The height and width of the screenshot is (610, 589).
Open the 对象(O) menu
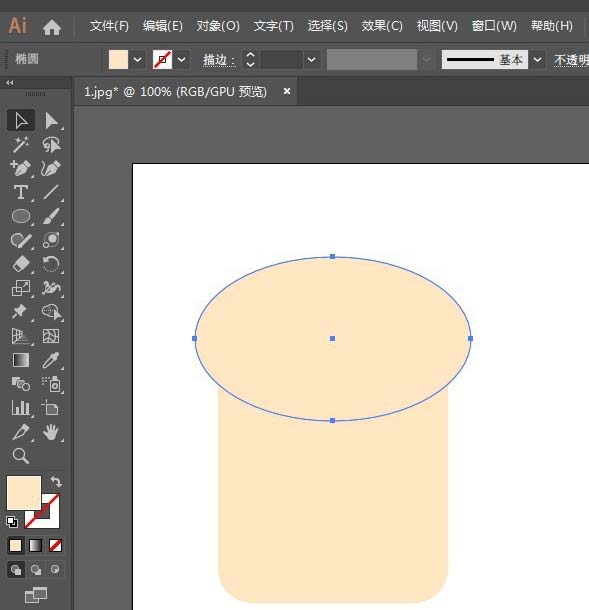tap(218, 26)
